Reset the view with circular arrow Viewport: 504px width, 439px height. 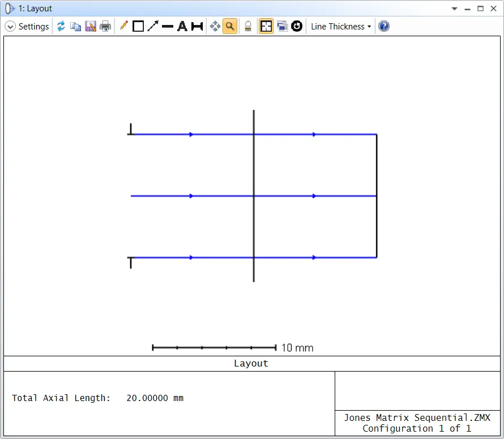pyautogui.click(x=297, y=26)
